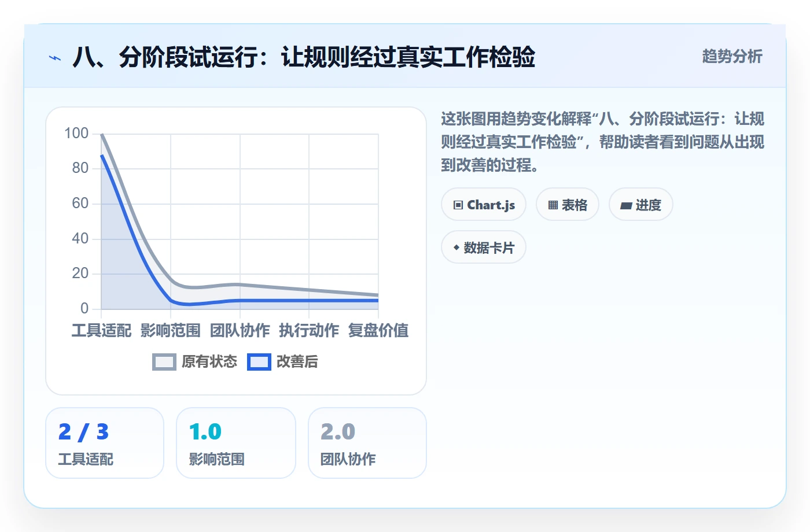Image resolution: width=810 pixels, height=532 pixels.
Task: Open the 2 / 3 工具适配 card
Action: pyautogui.click(x=105, y=443)
